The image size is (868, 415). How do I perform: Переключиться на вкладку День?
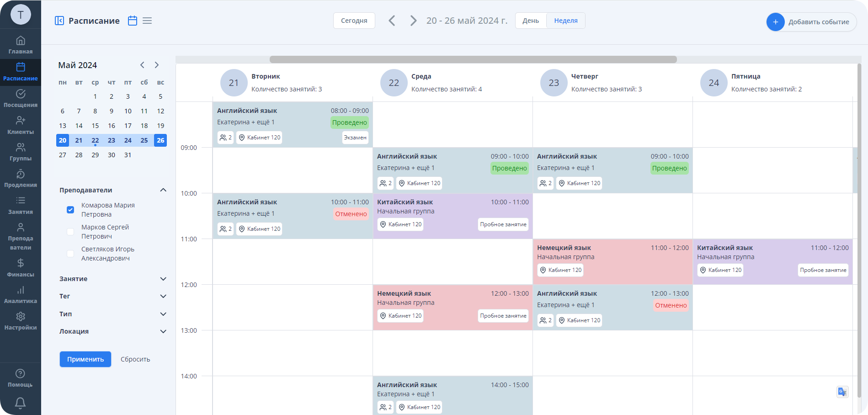(x=530, y=20)
